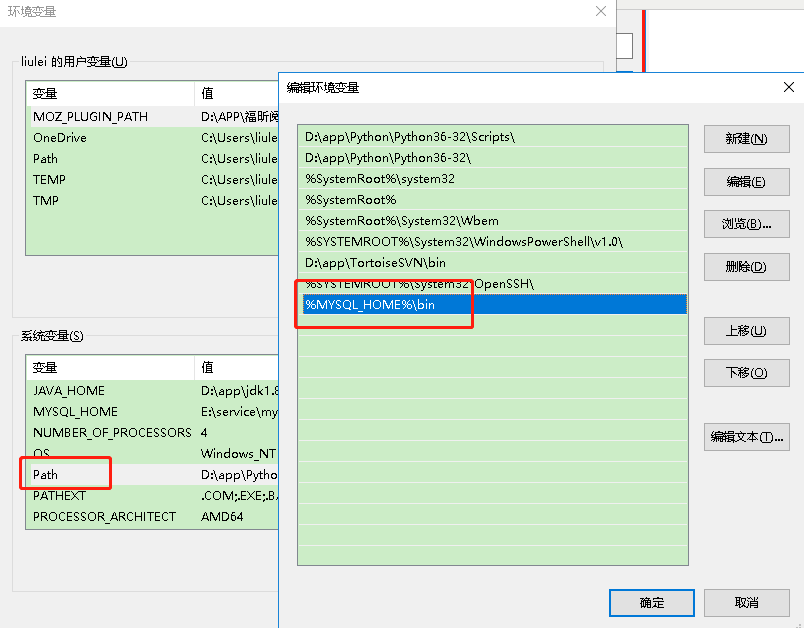Confirm with the 确定 button
Screen dimensions: 804x628
(x=652, y=603)
